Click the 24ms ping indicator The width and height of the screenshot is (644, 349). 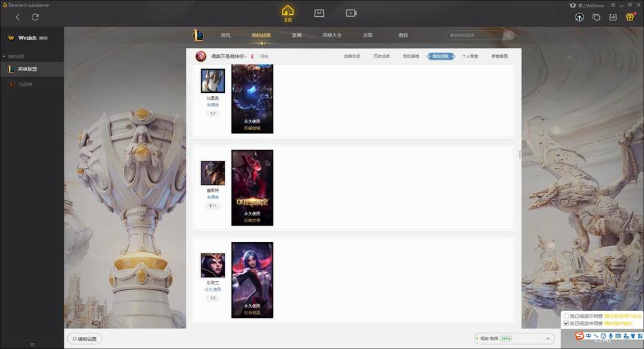point(505,339)
